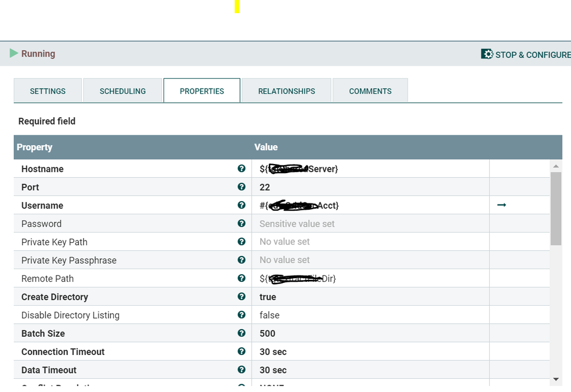
Task: Click the Private Key Passphrase 'No value set'
Action: point(285,260)
